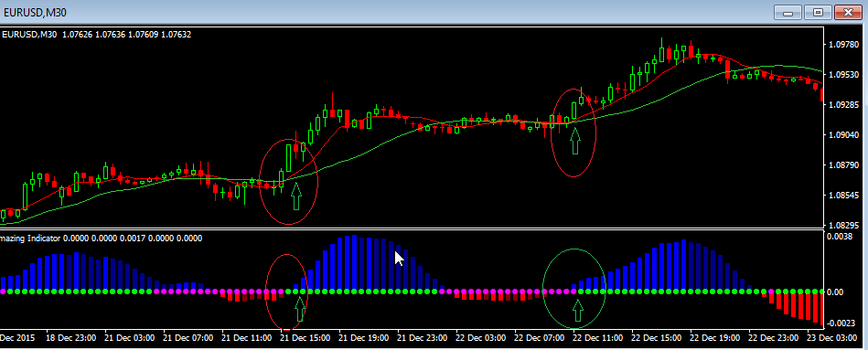Click the 21 Dec 23:00 time label
Viewport: 868px width, 350px height.
[x=423, y=337]
